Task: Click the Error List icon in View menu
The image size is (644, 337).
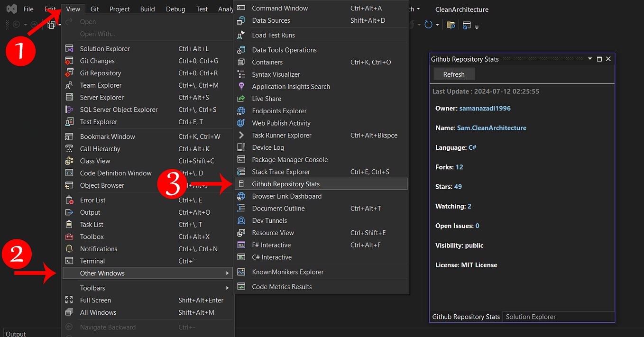Action: pos(70,200)
